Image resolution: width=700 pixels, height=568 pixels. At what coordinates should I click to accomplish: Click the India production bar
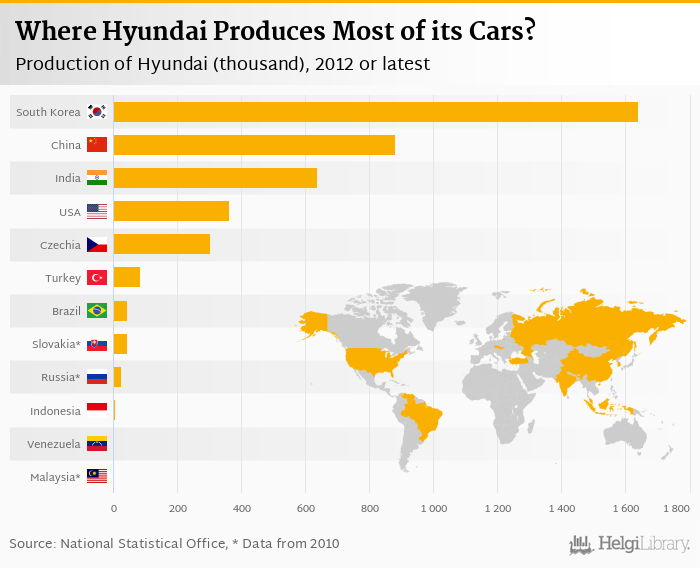215,178
